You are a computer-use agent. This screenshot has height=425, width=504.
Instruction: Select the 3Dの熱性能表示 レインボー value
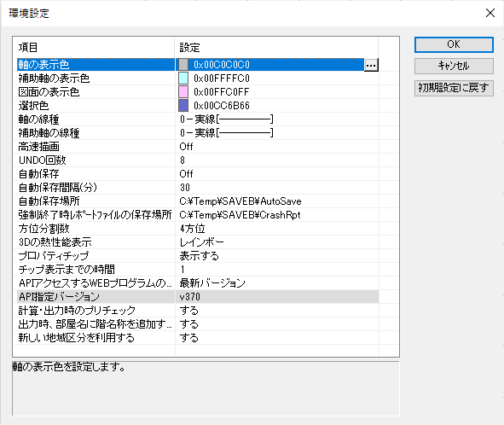[277, 242]
